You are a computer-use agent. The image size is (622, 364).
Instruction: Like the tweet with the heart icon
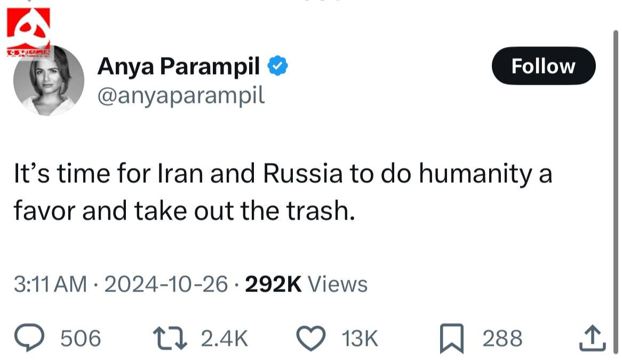point(312,339)
